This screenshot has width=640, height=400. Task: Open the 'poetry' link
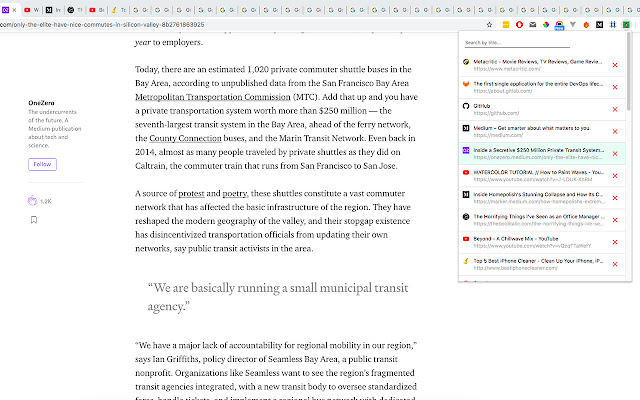(x=234, y=193)
